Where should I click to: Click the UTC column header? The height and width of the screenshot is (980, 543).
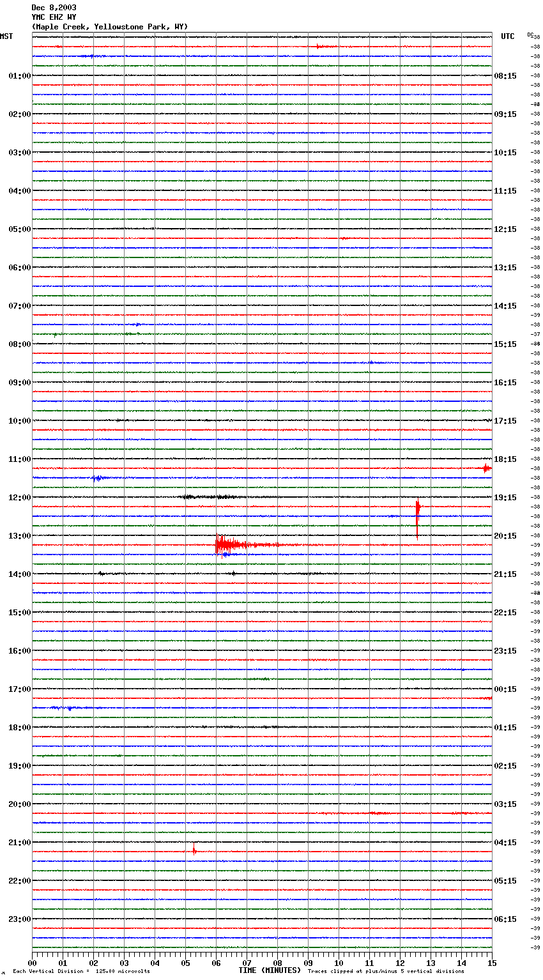(x=508, y=36)
